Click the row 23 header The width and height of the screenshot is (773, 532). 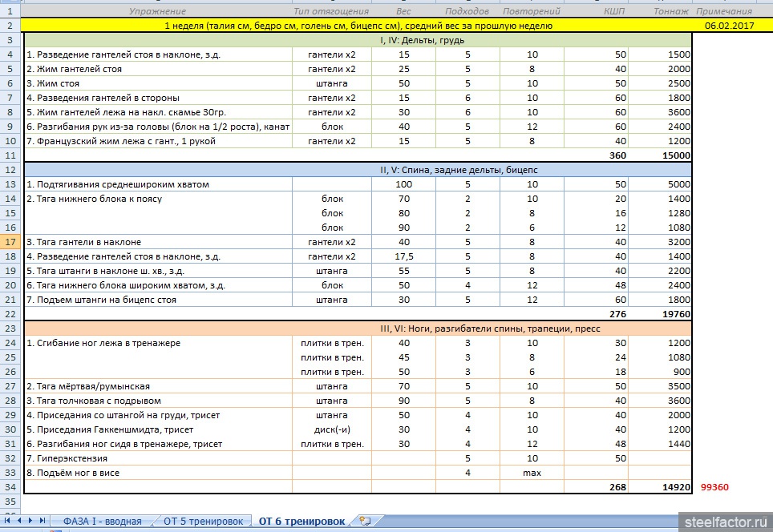coord(10,328)
